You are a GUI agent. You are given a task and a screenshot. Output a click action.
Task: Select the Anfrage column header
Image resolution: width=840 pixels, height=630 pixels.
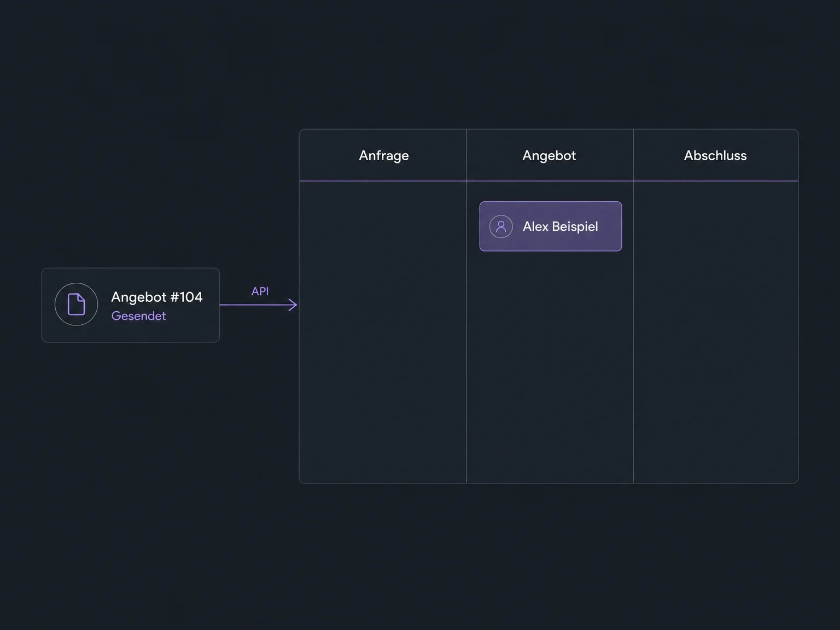(x=384, y=155)
